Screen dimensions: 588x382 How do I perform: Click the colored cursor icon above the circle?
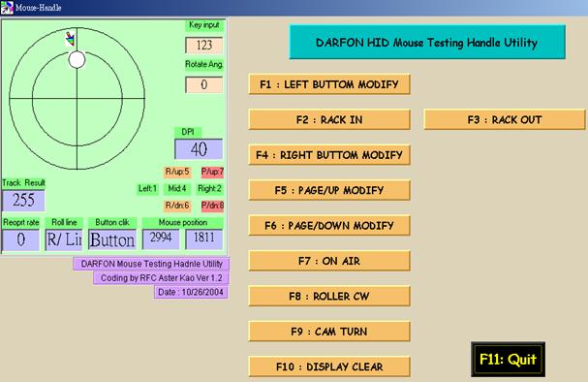(70, 39)
